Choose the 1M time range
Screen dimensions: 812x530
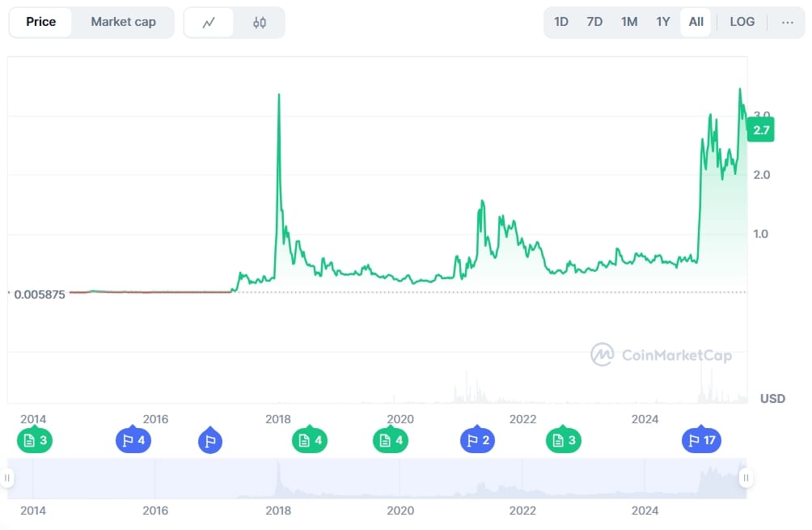[629, 22]
